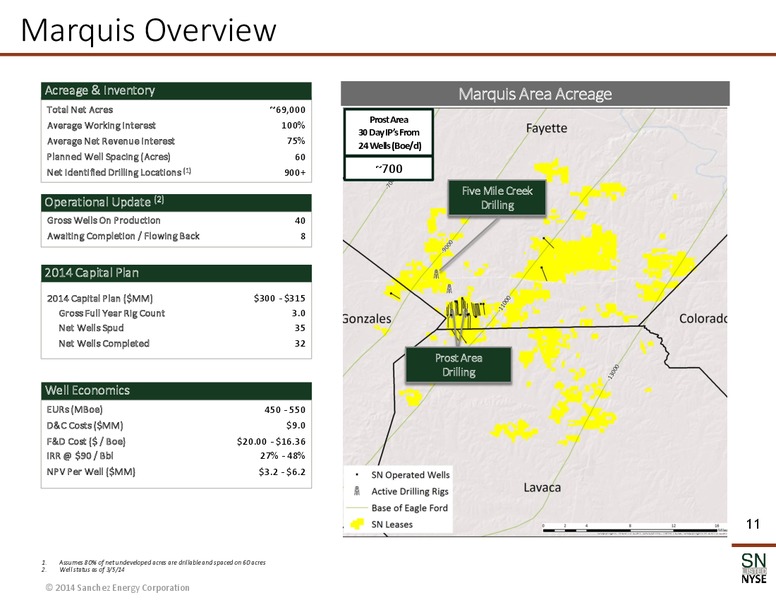Select Gross Wells On Production label
Screen dimensions: 776x600
103,220
